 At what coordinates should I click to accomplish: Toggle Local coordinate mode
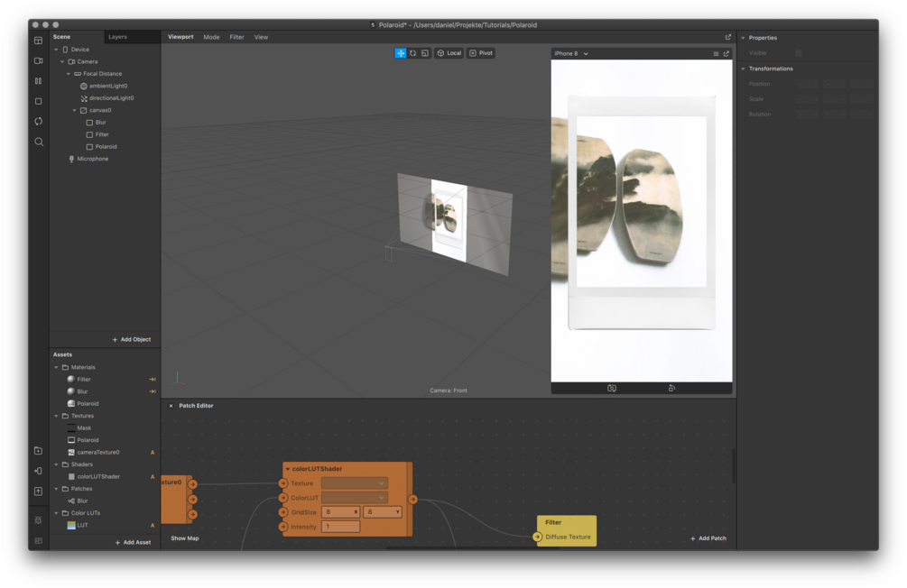coord(449,53)
